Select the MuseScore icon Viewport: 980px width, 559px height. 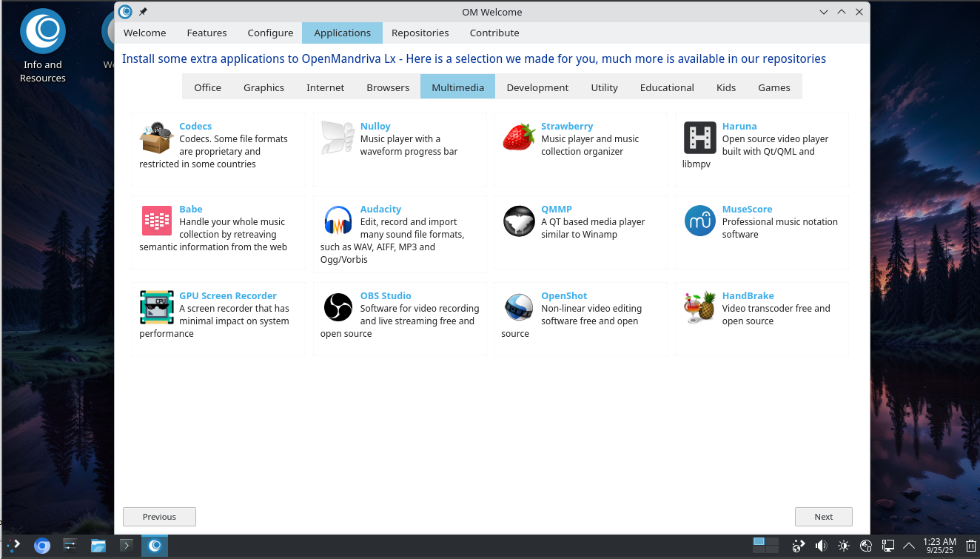699,221
